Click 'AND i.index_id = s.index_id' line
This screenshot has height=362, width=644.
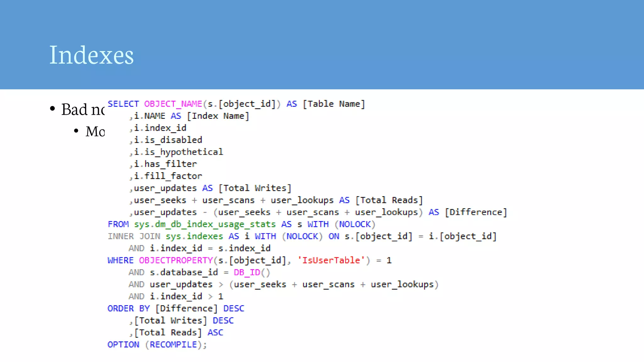pos(199,249)
